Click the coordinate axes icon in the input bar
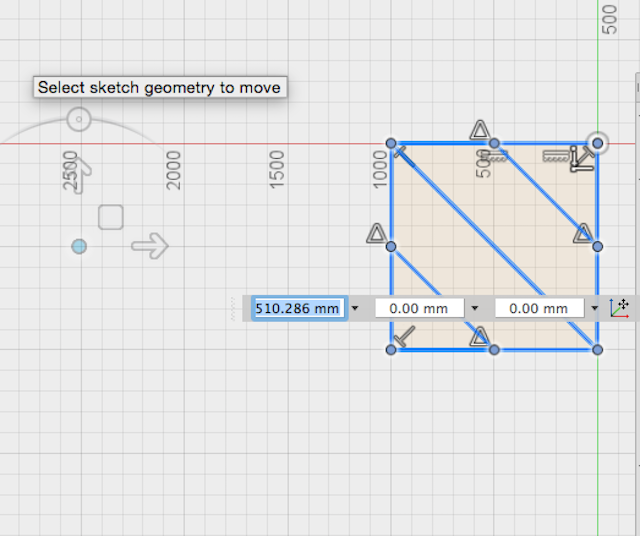The width and height of the screenshot is (640, 536). (x=619, y=308)
